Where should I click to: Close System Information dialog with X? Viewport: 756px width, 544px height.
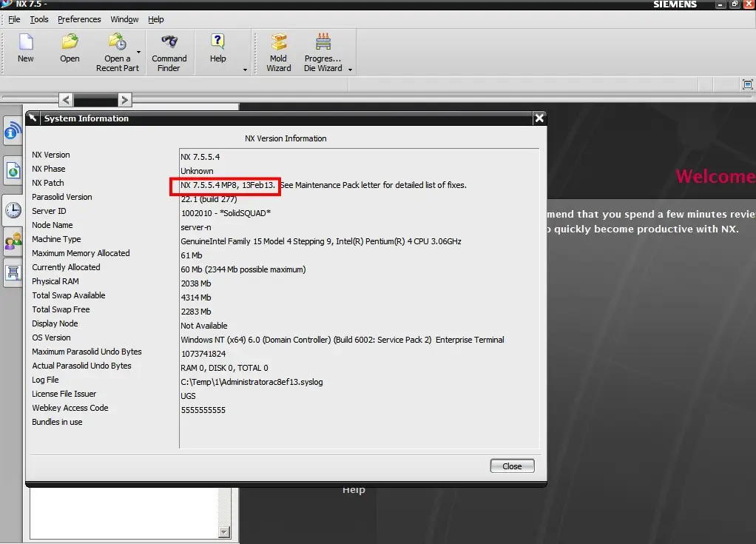tap(539, 118)
